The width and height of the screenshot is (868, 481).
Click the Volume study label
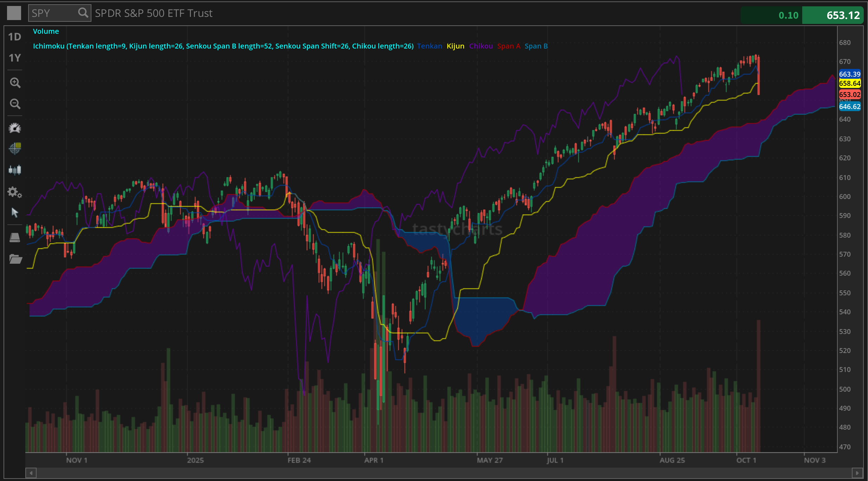(x=46, y=31)
